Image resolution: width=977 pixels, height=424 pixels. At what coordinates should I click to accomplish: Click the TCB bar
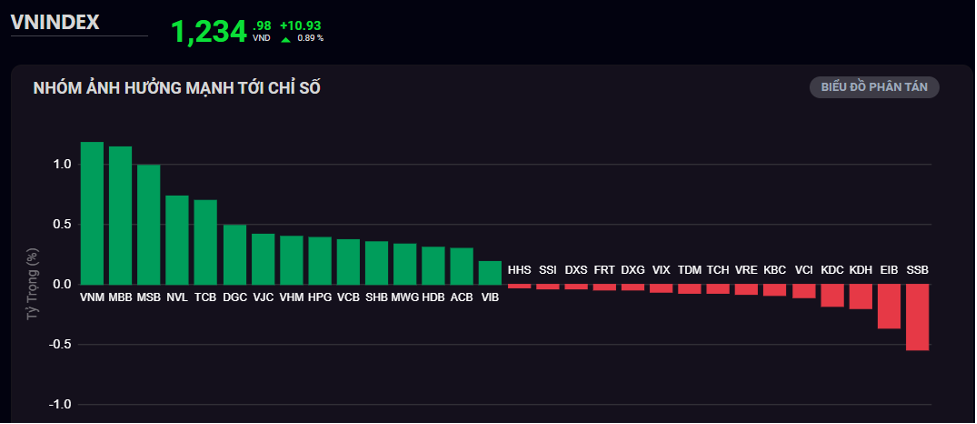pos(205,242)
